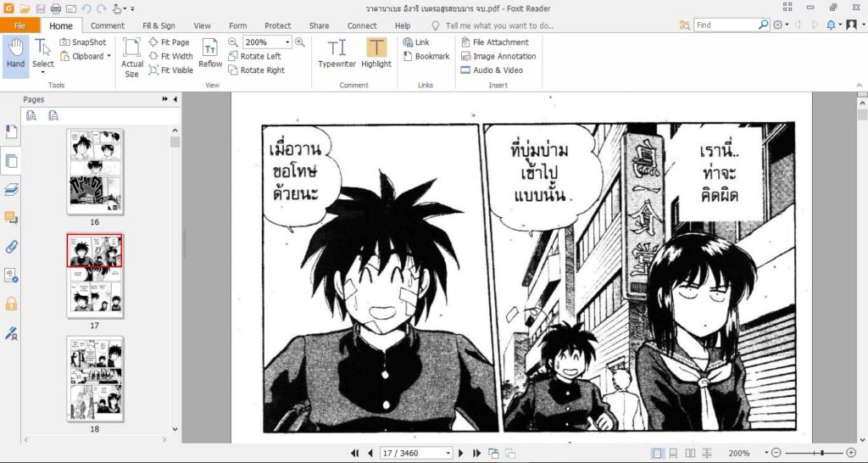Open the 200% zoom level dropdown in ribbon

click(x=287, y=42)
